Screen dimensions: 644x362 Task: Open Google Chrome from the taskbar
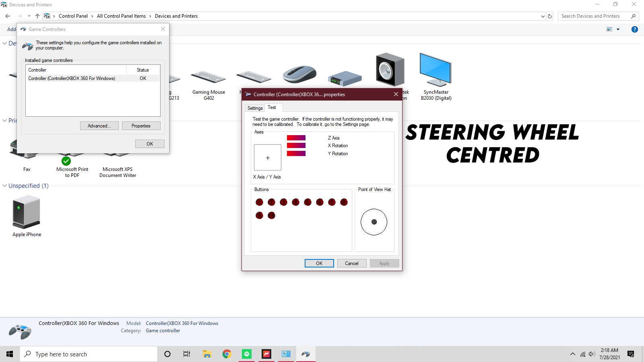227,354
